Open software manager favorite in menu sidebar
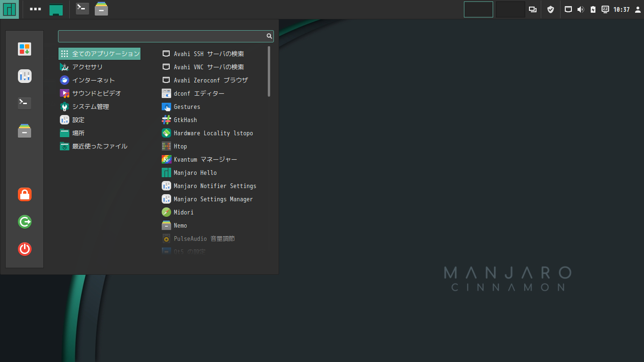The image size is (644, 362). click(25, 49)
